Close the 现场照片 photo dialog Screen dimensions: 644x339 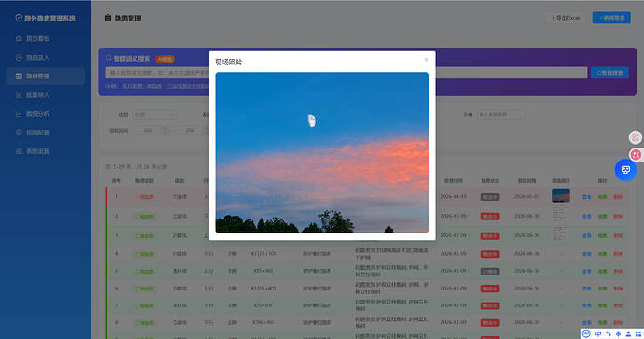426,60
